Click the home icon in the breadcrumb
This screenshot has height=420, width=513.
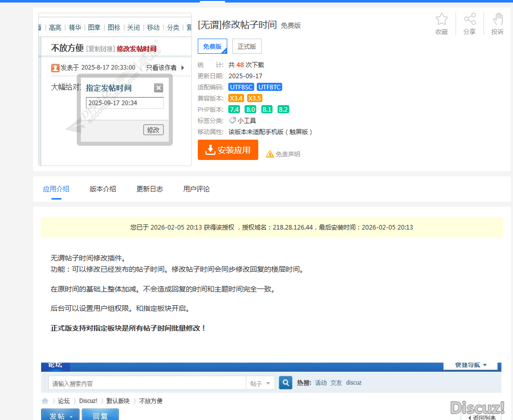(x=45, y=401)
